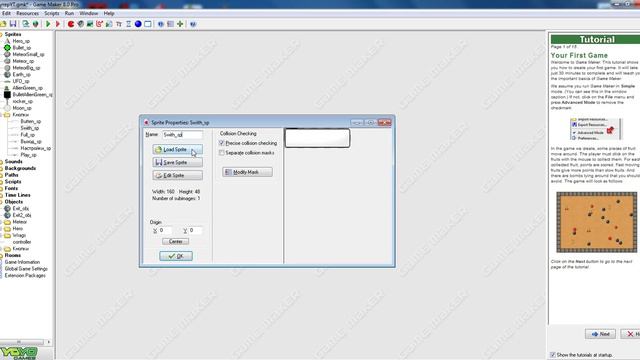Click the Center origin button
This screenshot has height=360, width=640.
point(176,241)
